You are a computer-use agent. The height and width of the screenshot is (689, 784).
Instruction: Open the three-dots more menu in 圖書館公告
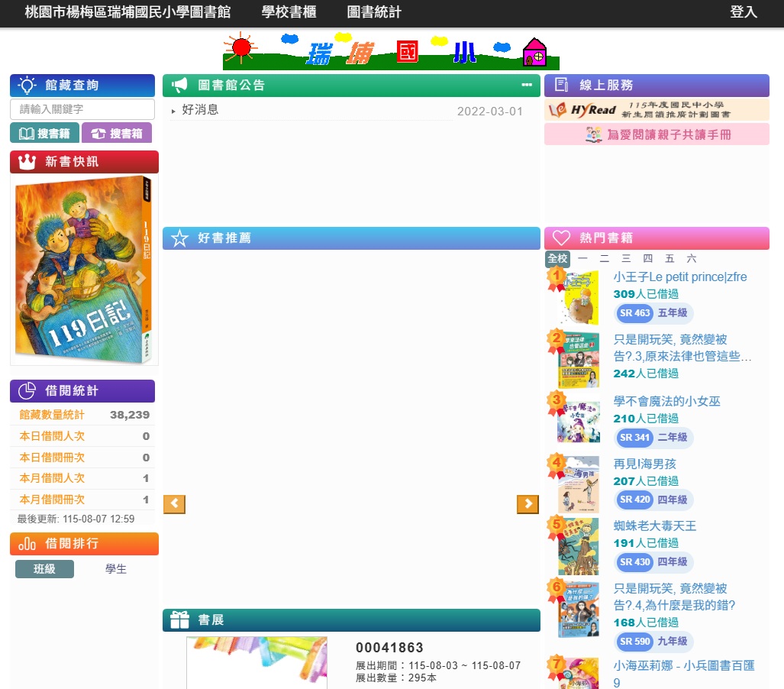click(x=527, y=85)
